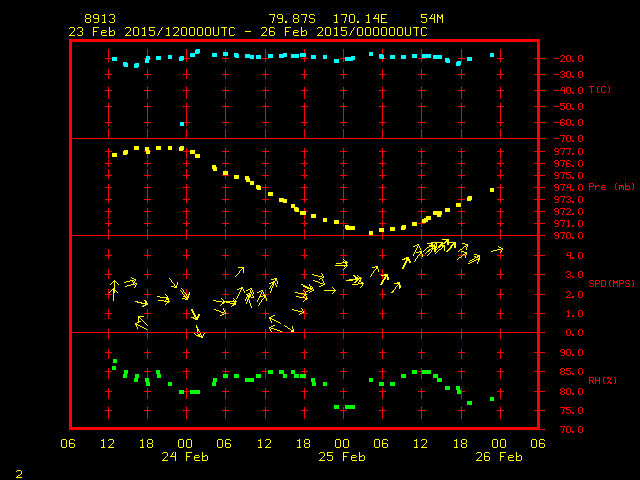
Task: Click the -50.0 temperature tick label
Action: click(569, 107)
